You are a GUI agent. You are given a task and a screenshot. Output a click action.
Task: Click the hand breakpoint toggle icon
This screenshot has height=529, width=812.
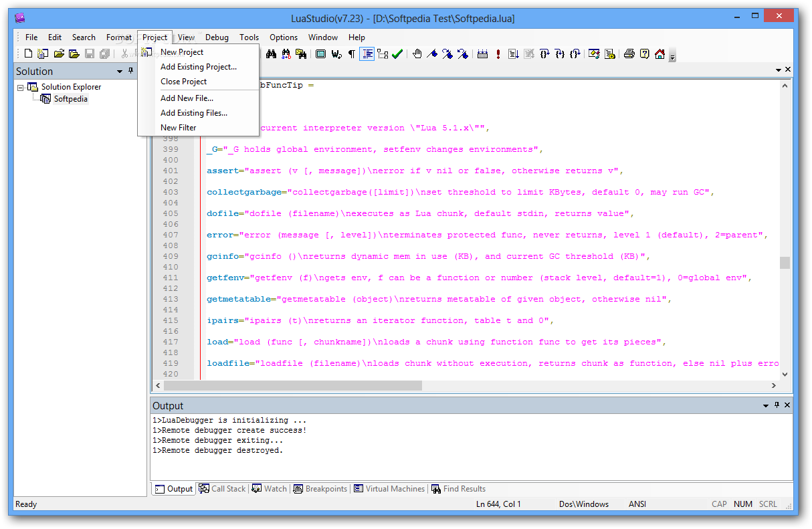point(417,54)
